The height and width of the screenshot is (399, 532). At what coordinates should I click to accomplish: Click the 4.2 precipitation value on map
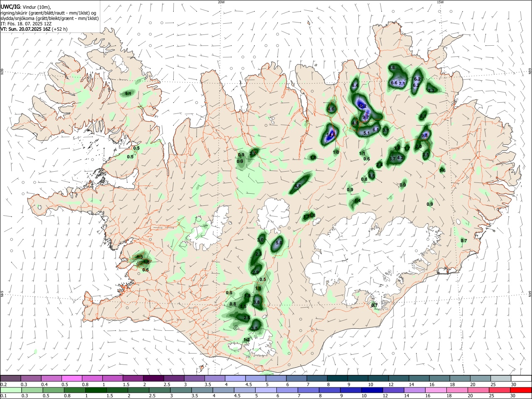pyautogui.click(x=400, y=158)
